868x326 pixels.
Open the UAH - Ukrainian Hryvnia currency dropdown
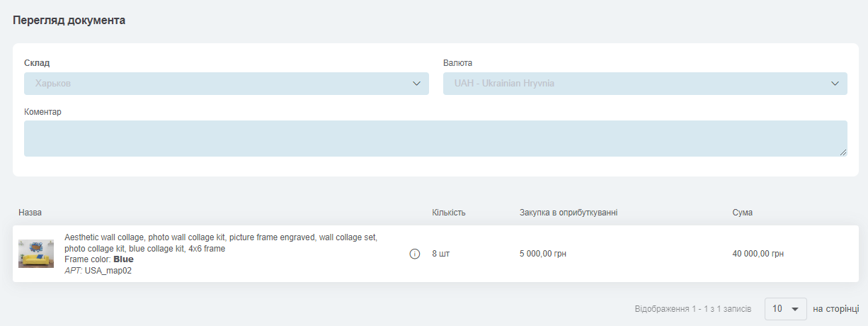click(x=645, y=84)
